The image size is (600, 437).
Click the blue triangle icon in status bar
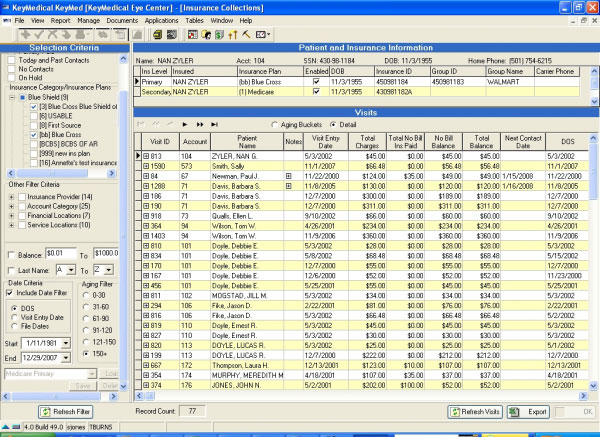(5, 427)
